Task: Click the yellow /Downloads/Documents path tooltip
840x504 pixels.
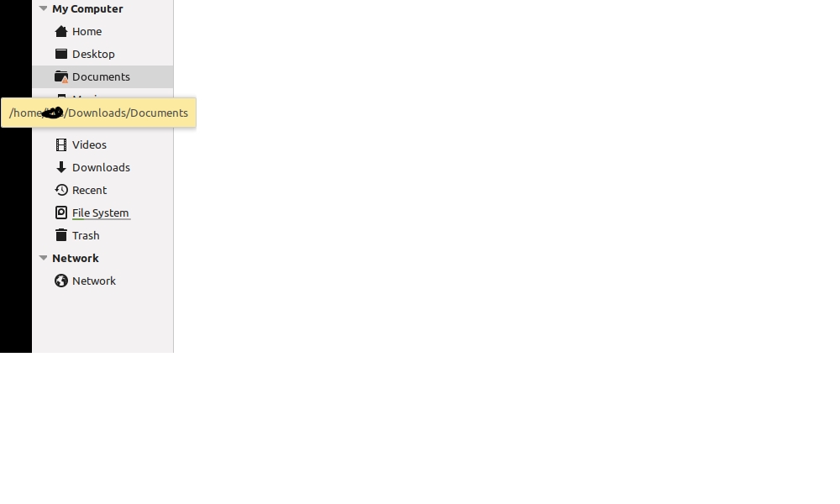Action: coord(98,113)
